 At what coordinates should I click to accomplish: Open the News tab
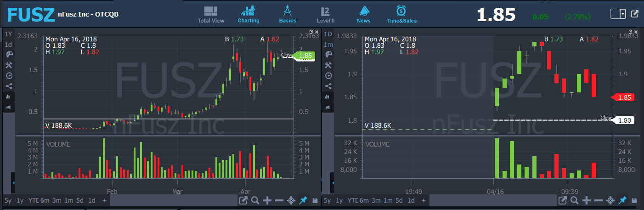(x=364, y=15)
